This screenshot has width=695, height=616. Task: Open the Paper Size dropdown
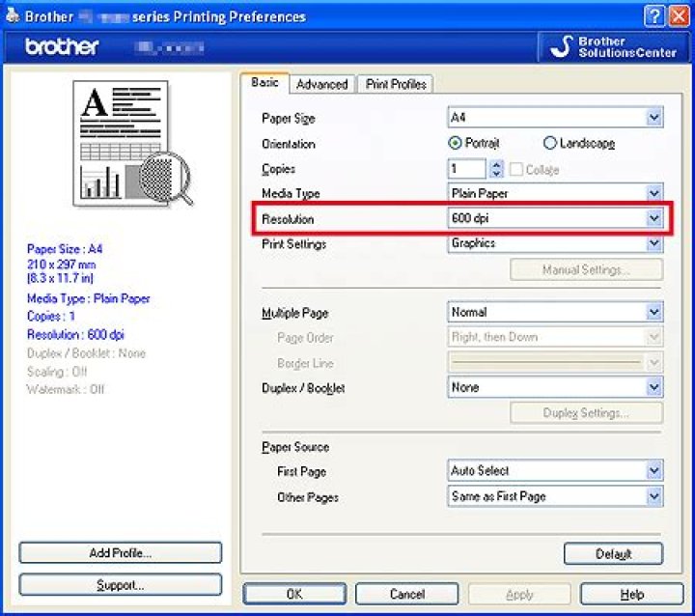coord(555,118)
